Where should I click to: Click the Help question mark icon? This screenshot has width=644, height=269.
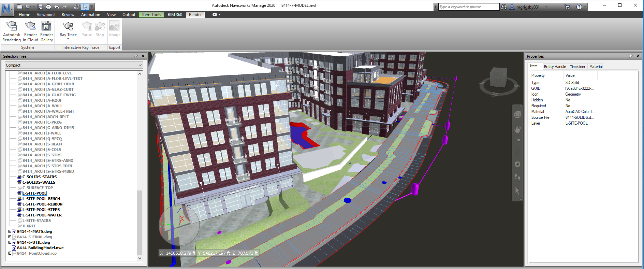579,7
